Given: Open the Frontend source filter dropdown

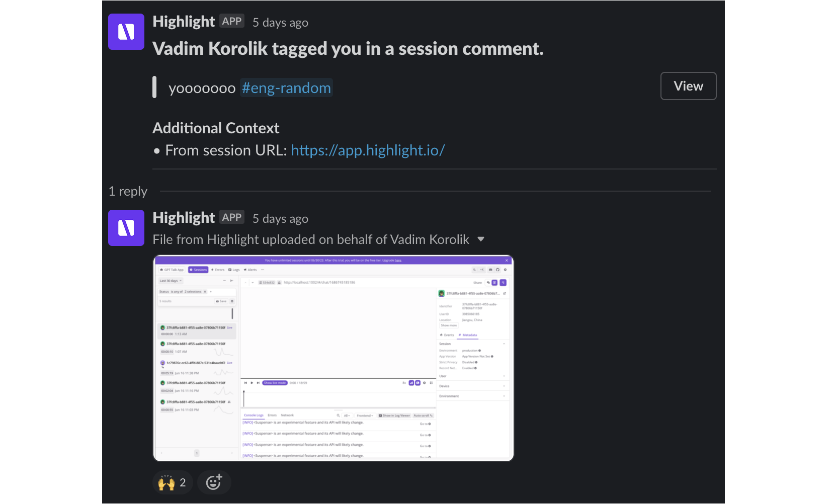Looking at the screenshot, I should pos(365,415).
